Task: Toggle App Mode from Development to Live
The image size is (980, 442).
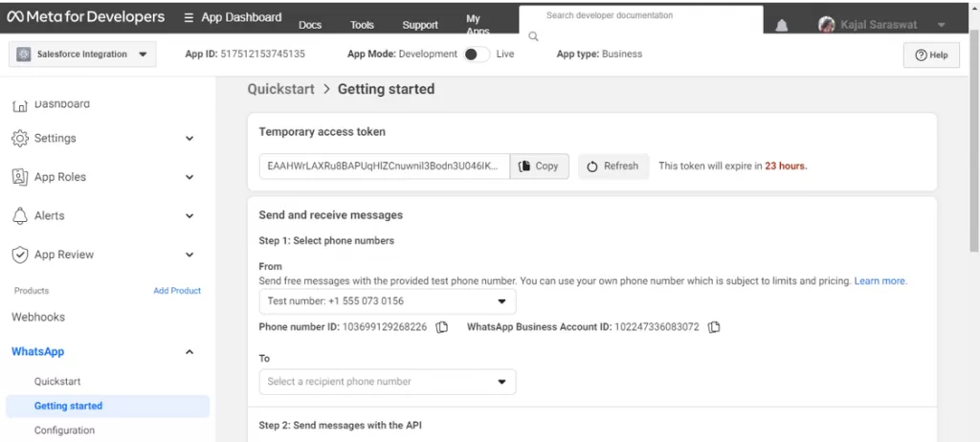Action: [477, 55]
